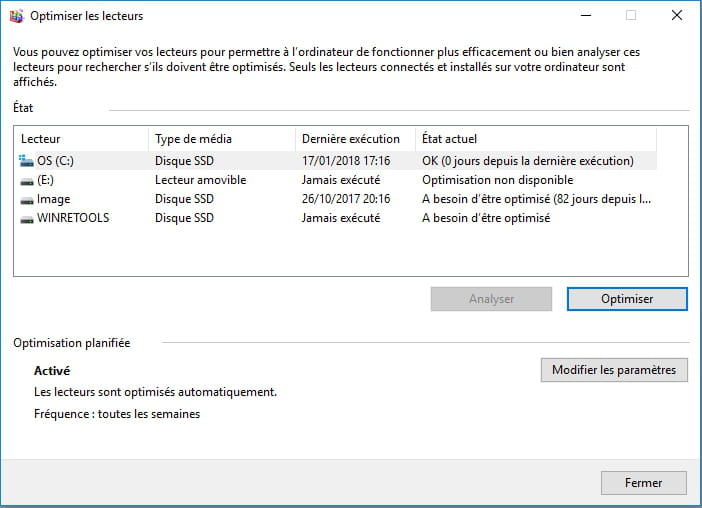Select the (E:) removable drive icon

coord(26,180)
